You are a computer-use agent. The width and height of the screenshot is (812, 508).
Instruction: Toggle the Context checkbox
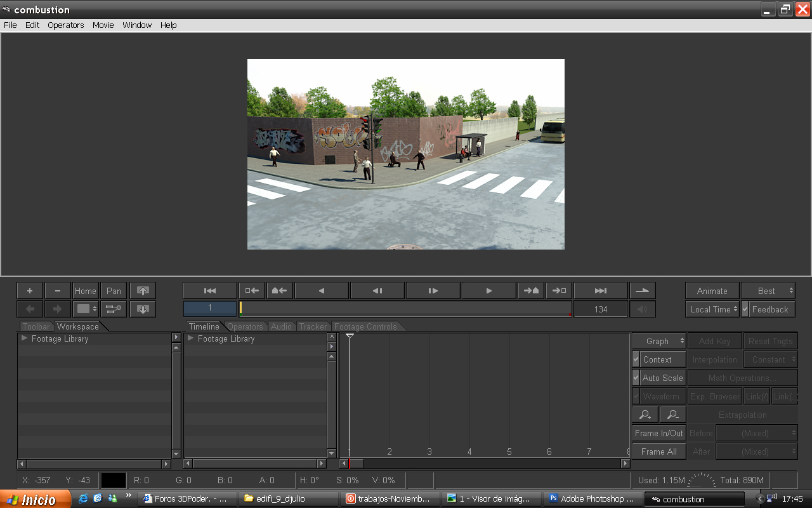pos(636,359)
